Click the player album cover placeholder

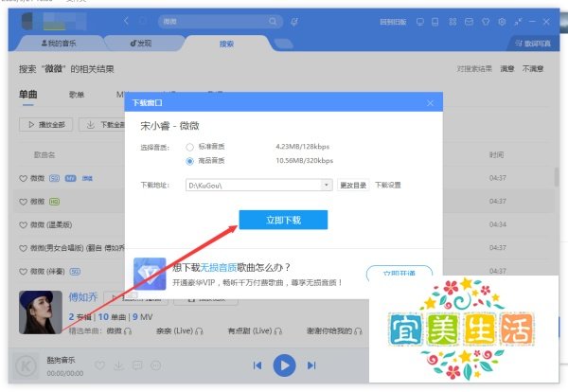click(x=27, y=365)
